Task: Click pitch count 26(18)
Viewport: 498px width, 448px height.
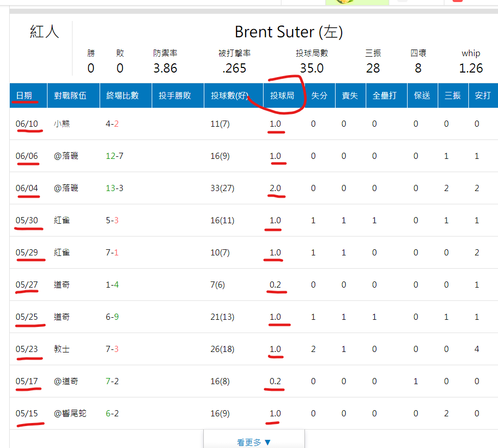Action: click(222, 349)
